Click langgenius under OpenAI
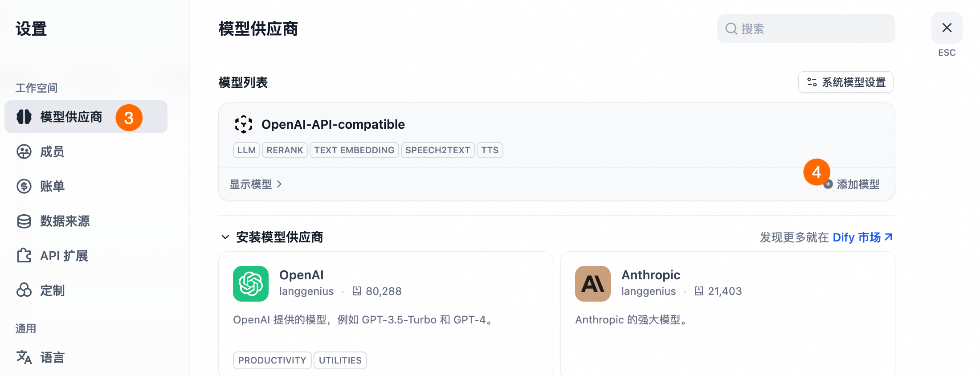The width and height of the screenshot is (980, 376). [x=306, y=291]
